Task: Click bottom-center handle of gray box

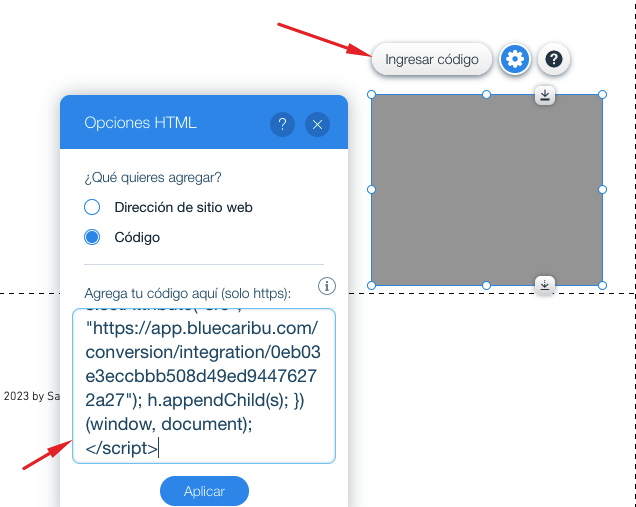Action: tap(486, 286)
